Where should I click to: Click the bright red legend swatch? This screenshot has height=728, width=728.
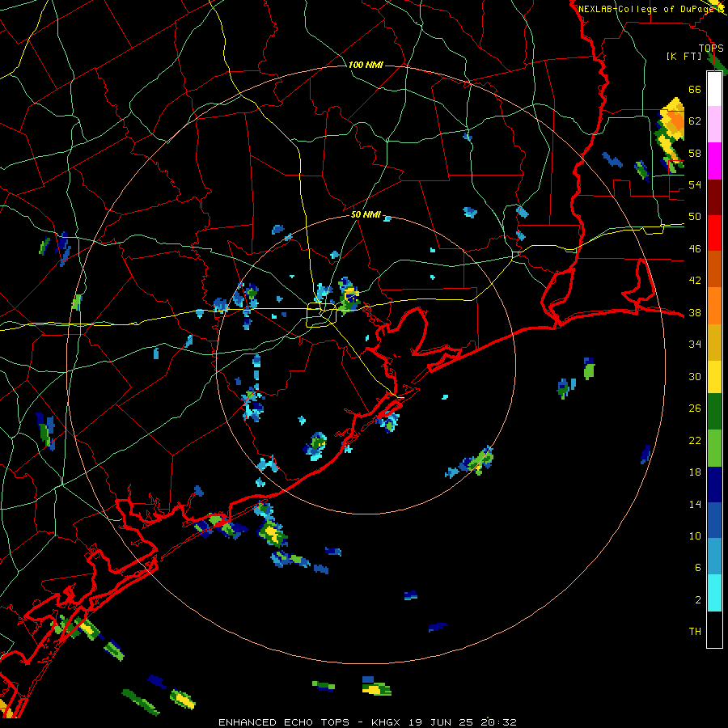714,233
